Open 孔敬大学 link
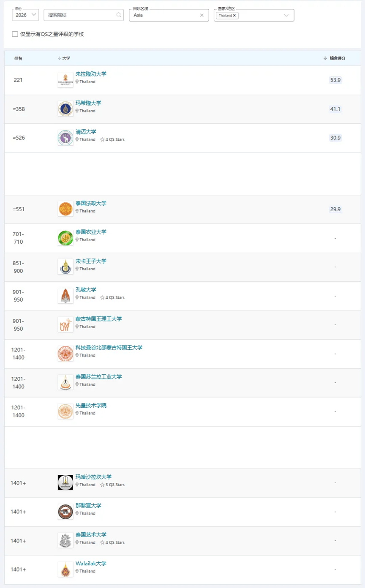This screenshot has width=365, height=588. (x=86, y=290)
